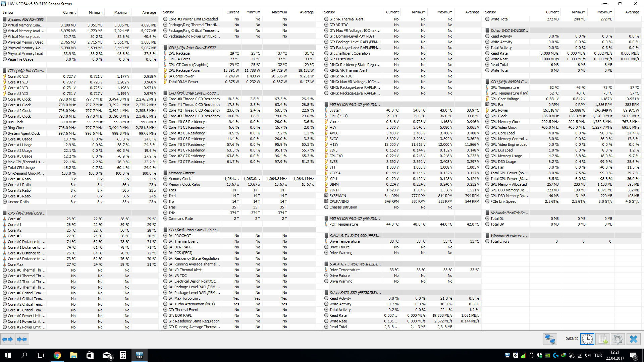Select the 'GPU Memory Clock' row

point(562,122)
